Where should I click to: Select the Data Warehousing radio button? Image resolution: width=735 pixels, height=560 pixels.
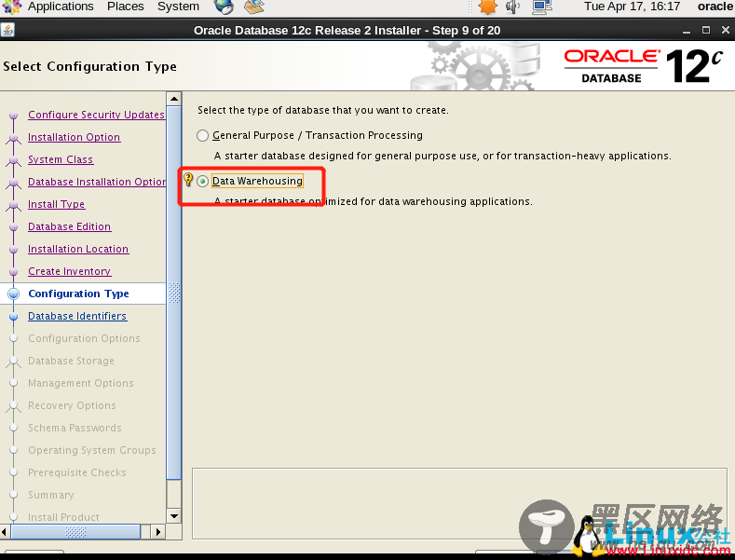coord(202,181)
